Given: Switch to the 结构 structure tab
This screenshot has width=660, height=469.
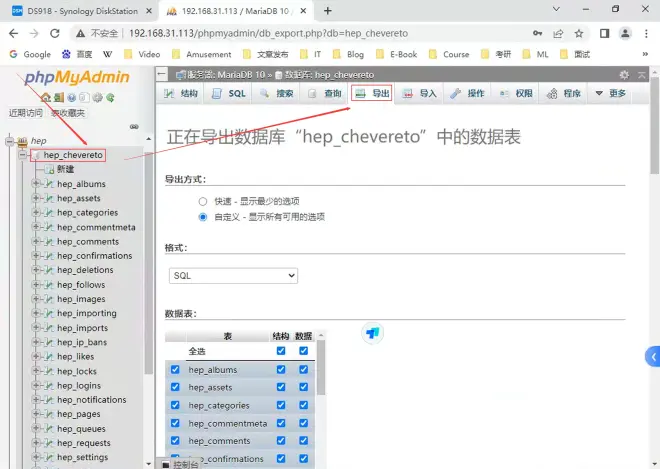Looking at the screenshot, I should click(181, 93).
